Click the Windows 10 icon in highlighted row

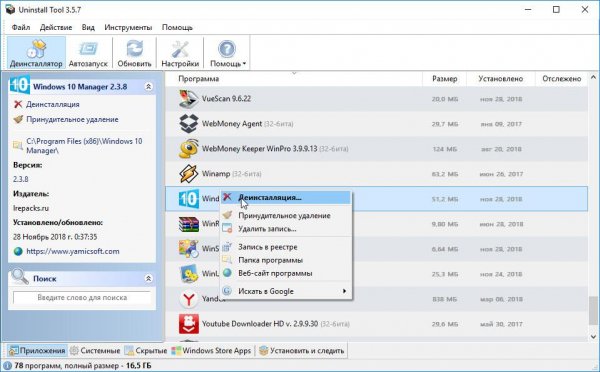(x=189, y=199)
